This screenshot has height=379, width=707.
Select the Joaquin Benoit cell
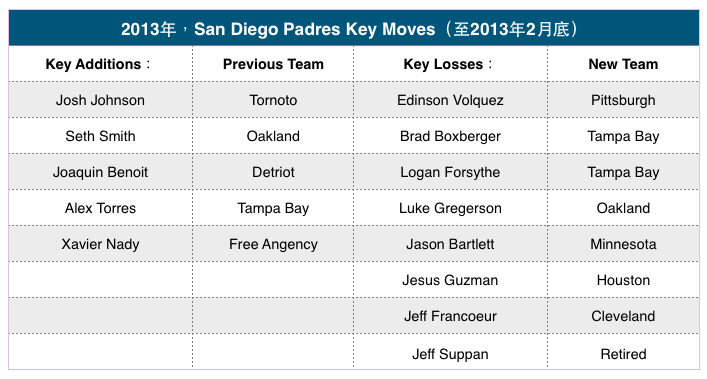tap(100, 172)
